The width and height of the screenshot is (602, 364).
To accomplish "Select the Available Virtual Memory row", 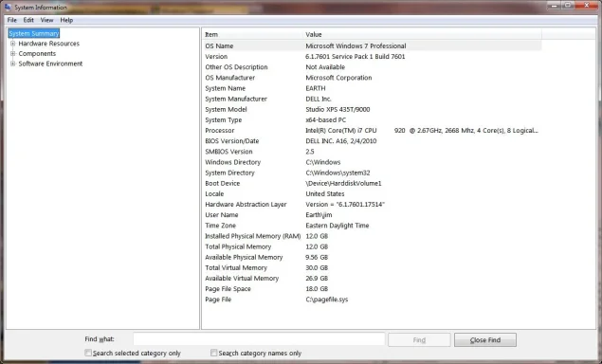I will [372, 278].
